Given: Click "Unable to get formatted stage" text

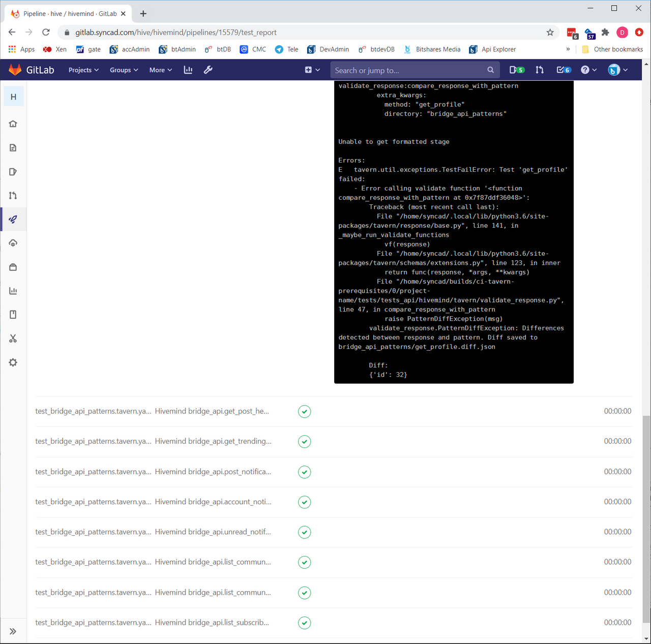Looking at the screenshot, I should (x=394, y=142).
